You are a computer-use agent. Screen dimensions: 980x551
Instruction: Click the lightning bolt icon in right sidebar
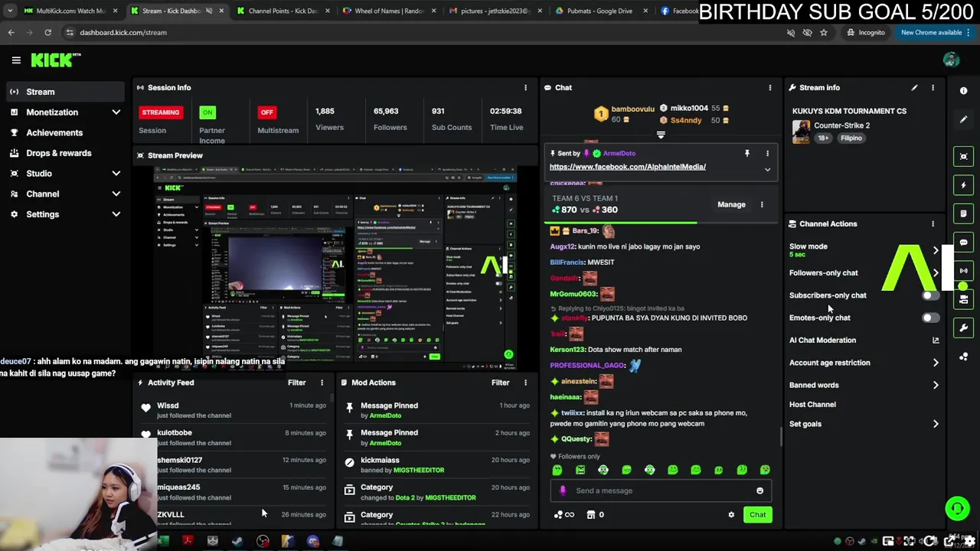964,185
